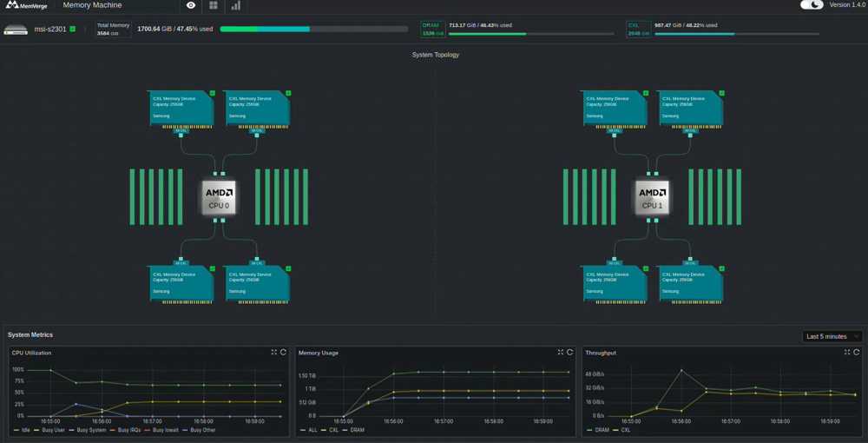Open the eye overview view icon

click(x=191, y=5)
